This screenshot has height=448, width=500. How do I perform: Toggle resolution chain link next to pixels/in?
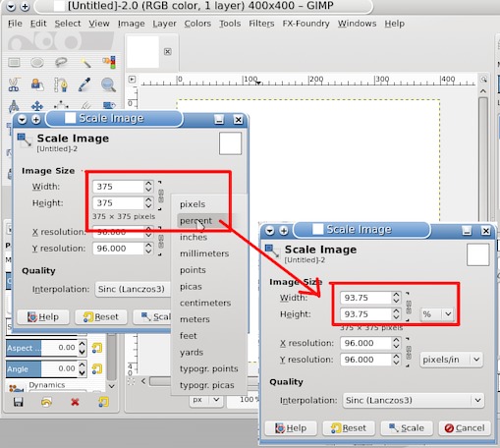[x=409, y=352]
